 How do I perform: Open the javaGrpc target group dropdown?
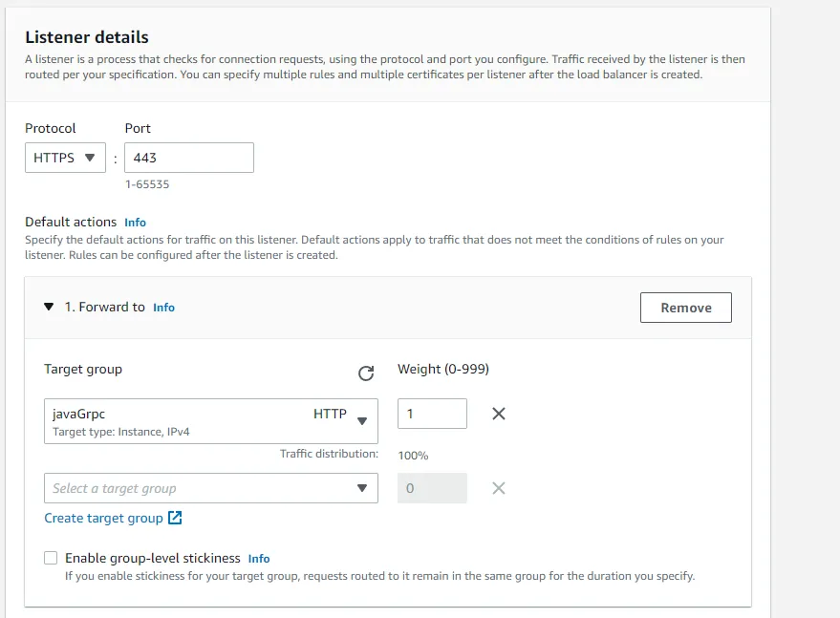(x=210, y=421)
